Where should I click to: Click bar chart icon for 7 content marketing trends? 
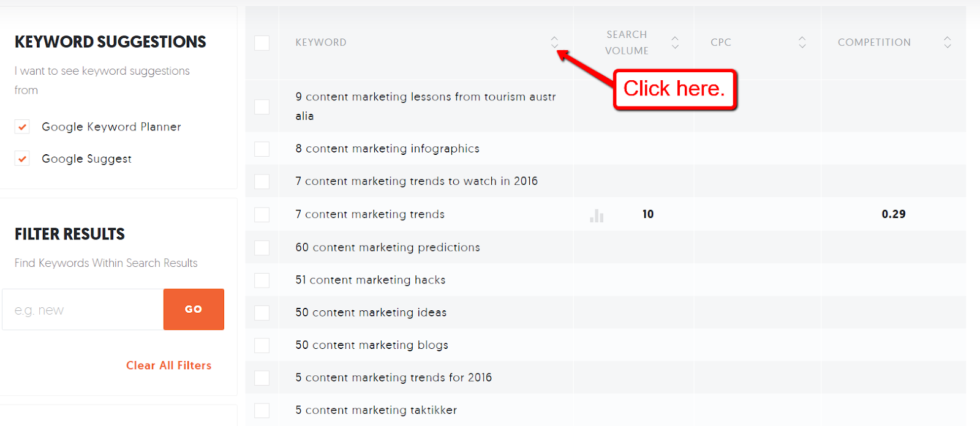(597, 215)
